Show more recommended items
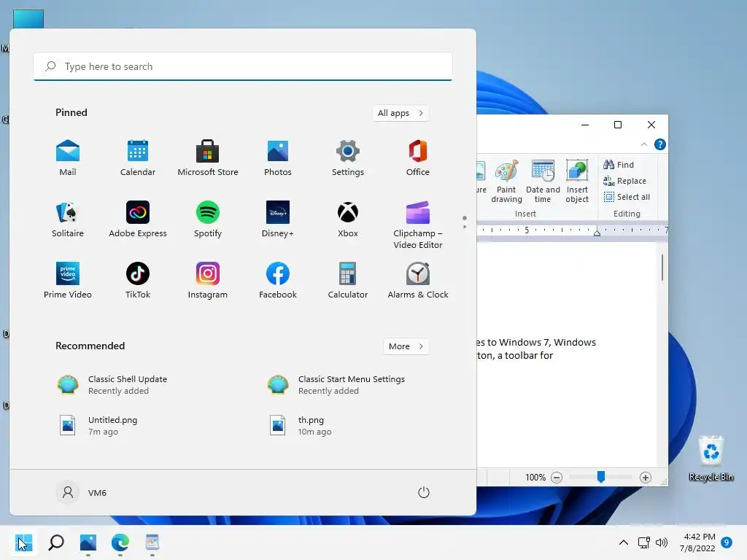This screenshot has width=747, height=560. pyautogui.click(x=406, y=346)
